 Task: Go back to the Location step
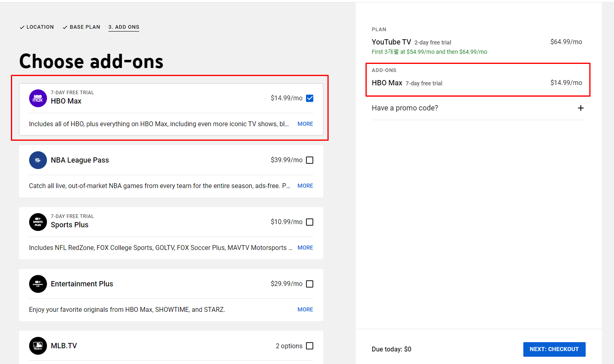point(36,27)
